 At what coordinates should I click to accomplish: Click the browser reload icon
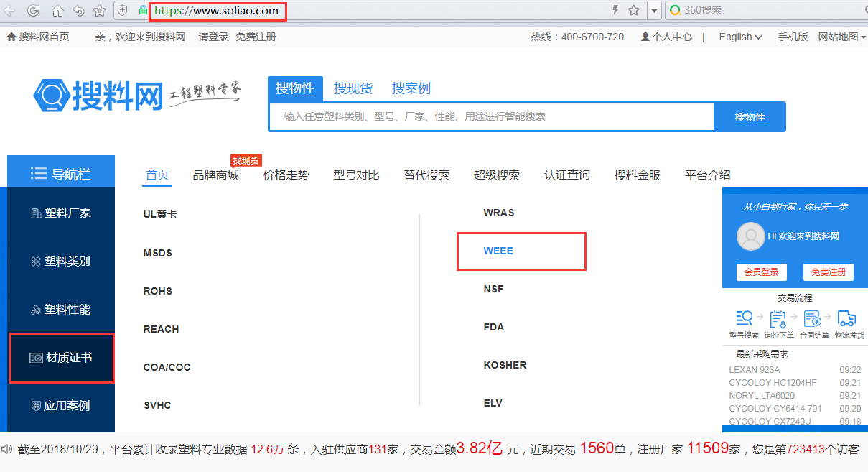pos(33,11)
